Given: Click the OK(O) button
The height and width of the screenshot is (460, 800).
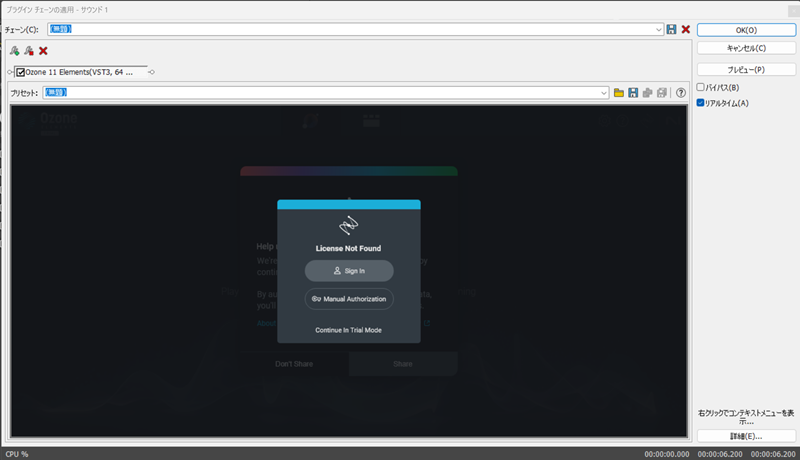Looking at the screenshot, I should 746,30.
